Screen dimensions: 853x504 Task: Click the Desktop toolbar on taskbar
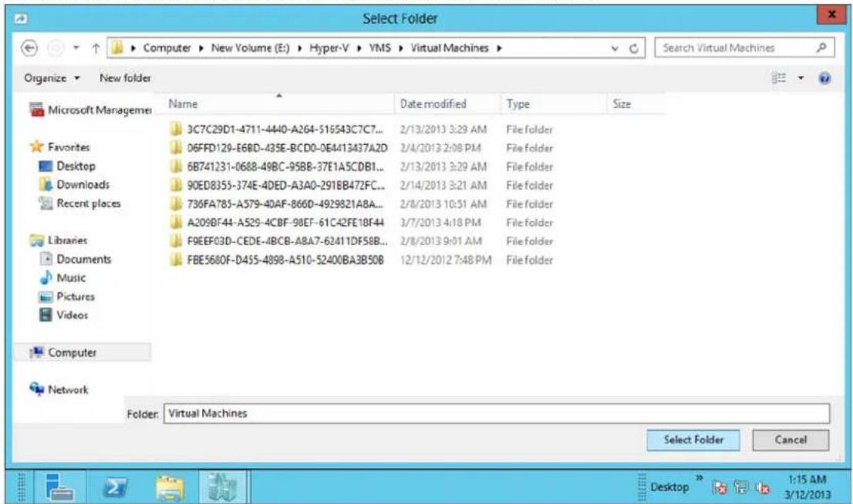click(669, 487)
